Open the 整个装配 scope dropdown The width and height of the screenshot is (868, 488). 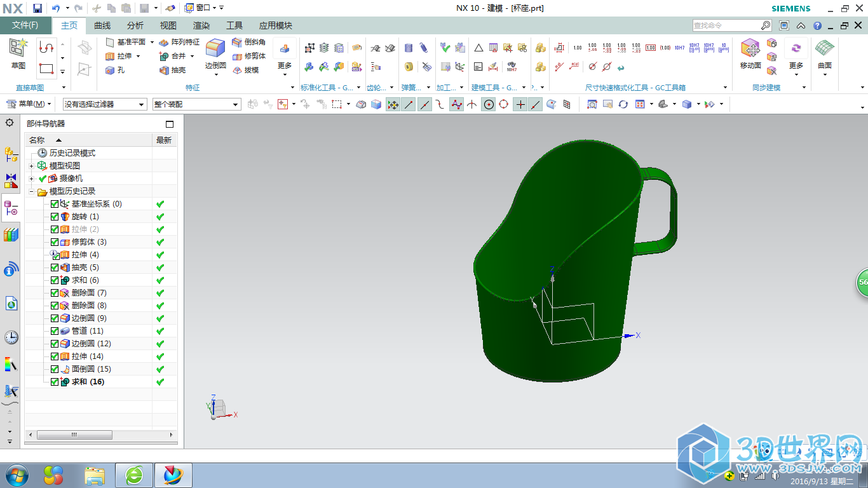[x=196, y=104]
